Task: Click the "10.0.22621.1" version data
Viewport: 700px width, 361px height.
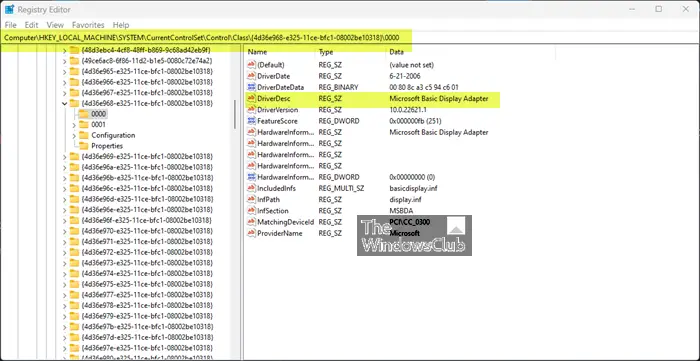Action: (408, 110)
